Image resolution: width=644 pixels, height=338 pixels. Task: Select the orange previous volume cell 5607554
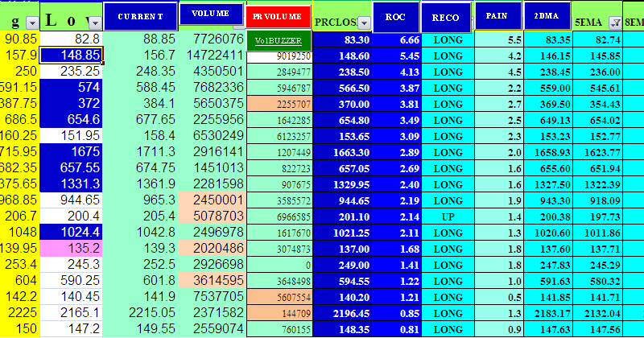click(279, 297)
